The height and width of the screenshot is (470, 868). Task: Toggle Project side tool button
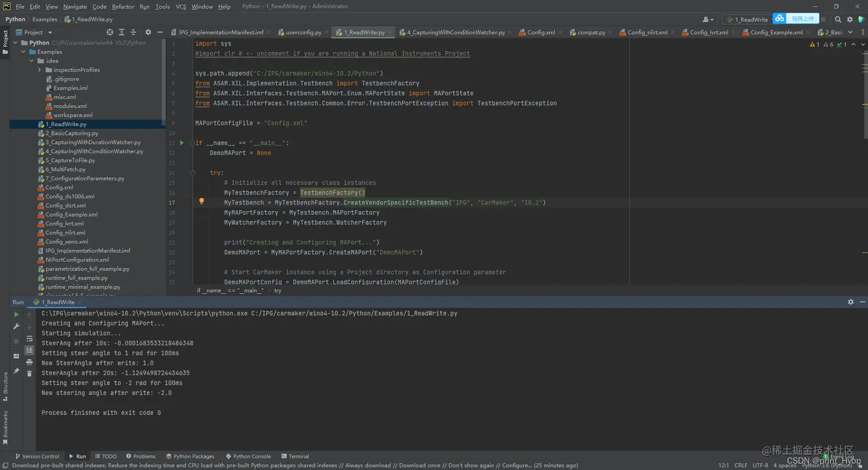point(5,42)
